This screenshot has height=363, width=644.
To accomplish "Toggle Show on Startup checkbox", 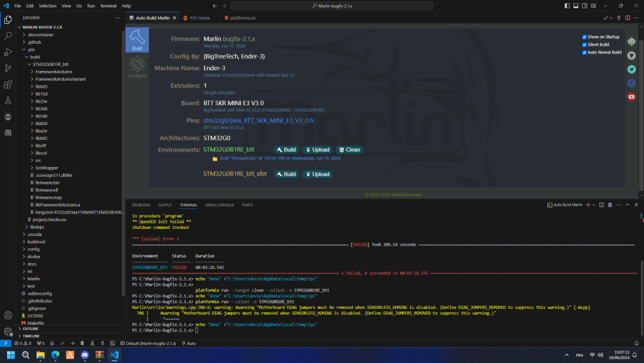I will coord(584,37).
